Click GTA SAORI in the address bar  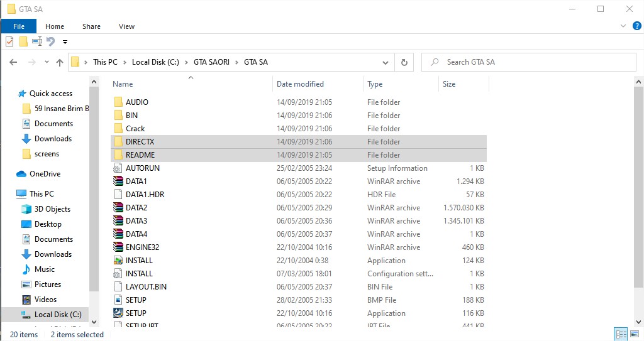click(211, 62)
